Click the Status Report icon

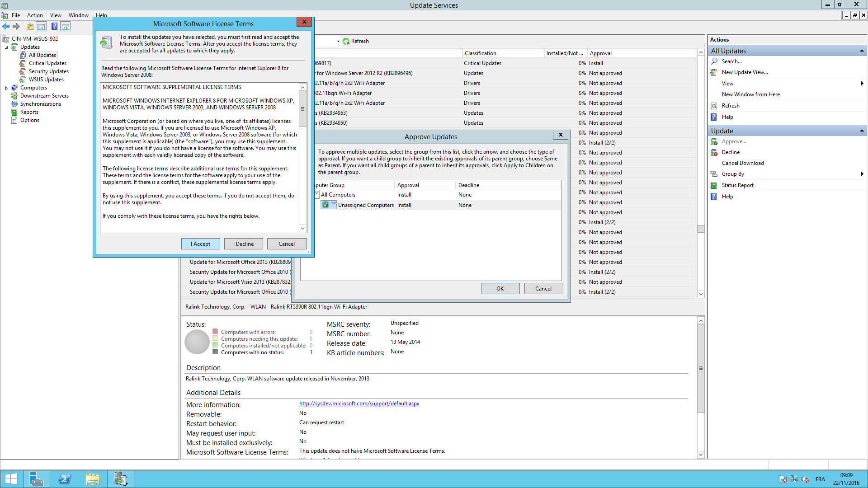tap(714, 185)
